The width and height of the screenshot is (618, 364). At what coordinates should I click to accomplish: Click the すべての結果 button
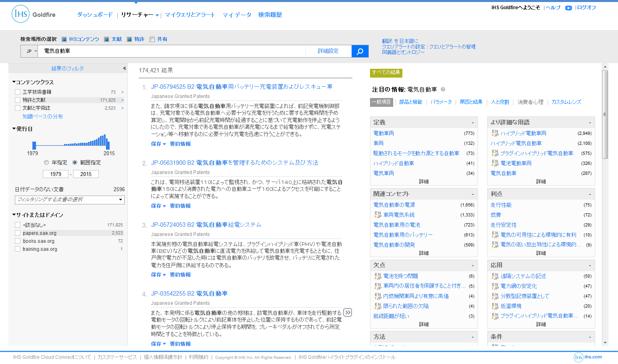point(386,72)
